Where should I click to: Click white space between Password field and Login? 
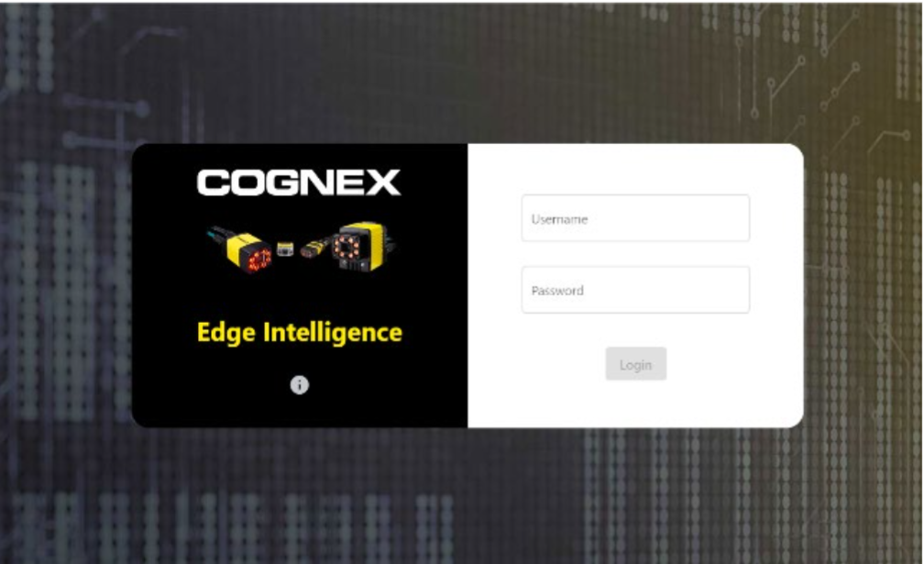point(635,330)
